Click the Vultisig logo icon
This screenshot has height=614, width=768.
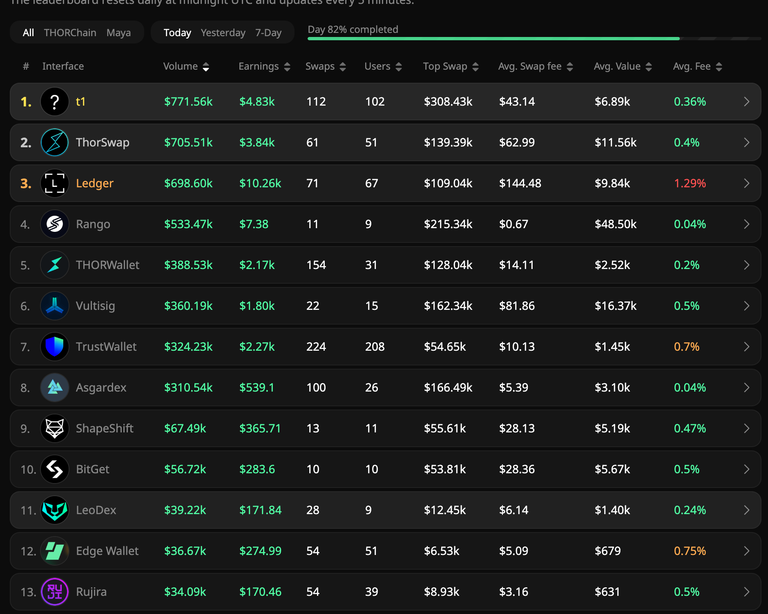click(x=54, y=306)
